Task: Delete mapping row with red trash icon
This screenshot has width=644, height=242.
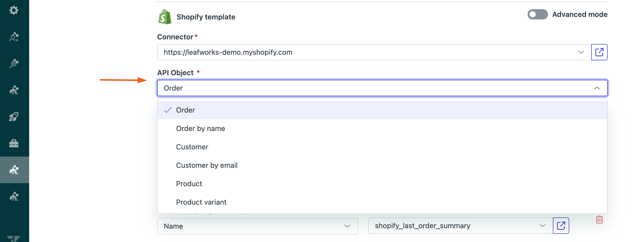Action: [599, 220]
